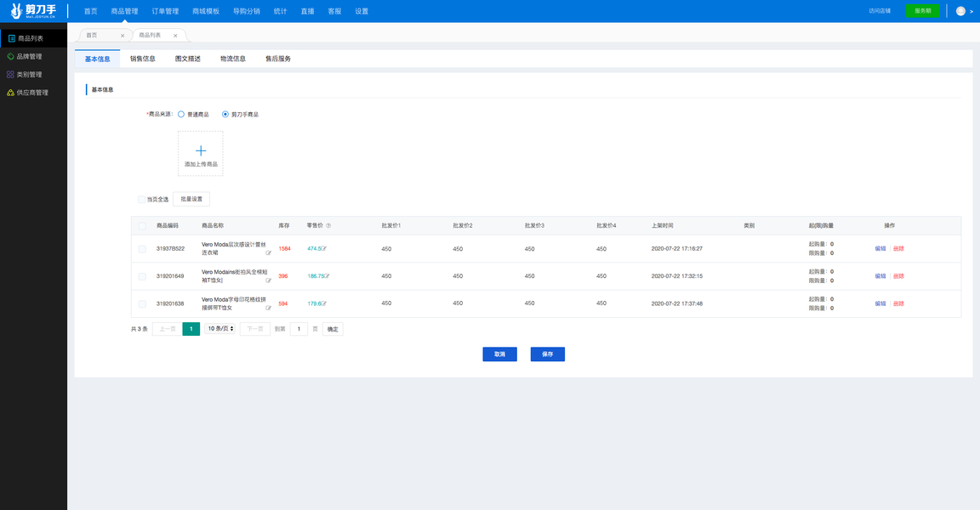Viewport: 980px width, 510px height.
Task: Close the 首页 page tab
Action: 122,36
